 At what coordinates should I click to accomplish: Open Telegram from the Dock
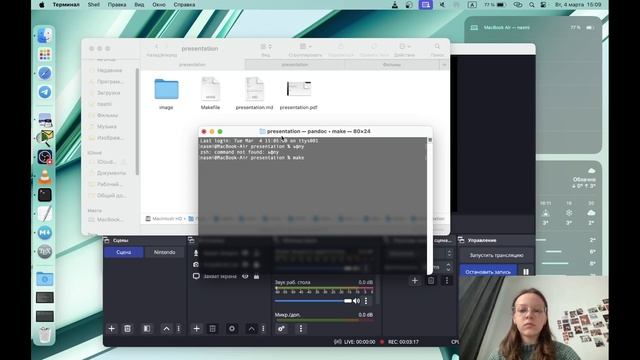[x=45, y=92]
